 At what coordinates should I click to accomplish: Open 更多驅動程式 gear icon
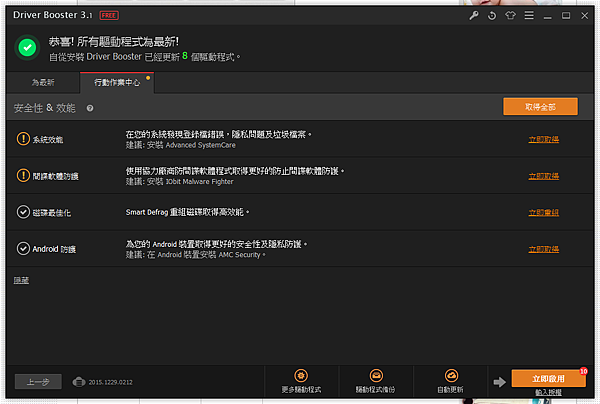tap(301, 376)
